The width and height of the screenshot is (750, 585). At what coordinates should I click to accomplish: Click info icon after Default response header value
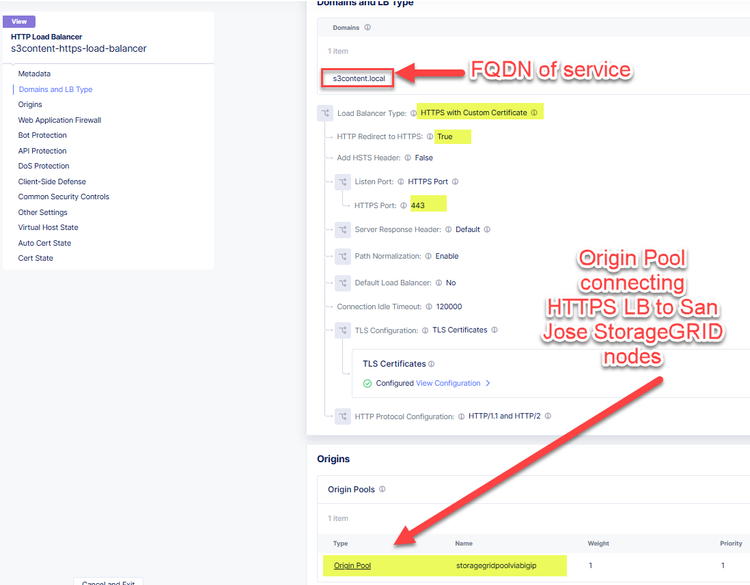(487, 230)
